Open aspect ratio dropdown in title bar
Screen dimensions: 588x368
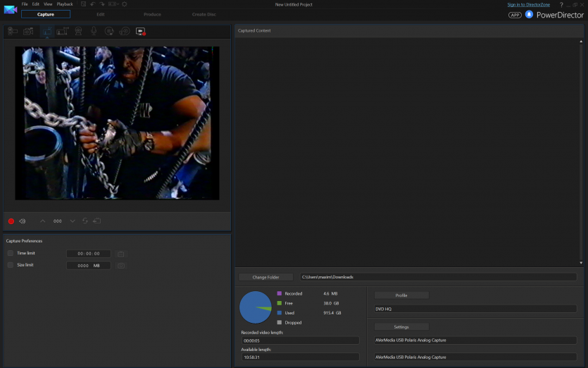(113, 4)
